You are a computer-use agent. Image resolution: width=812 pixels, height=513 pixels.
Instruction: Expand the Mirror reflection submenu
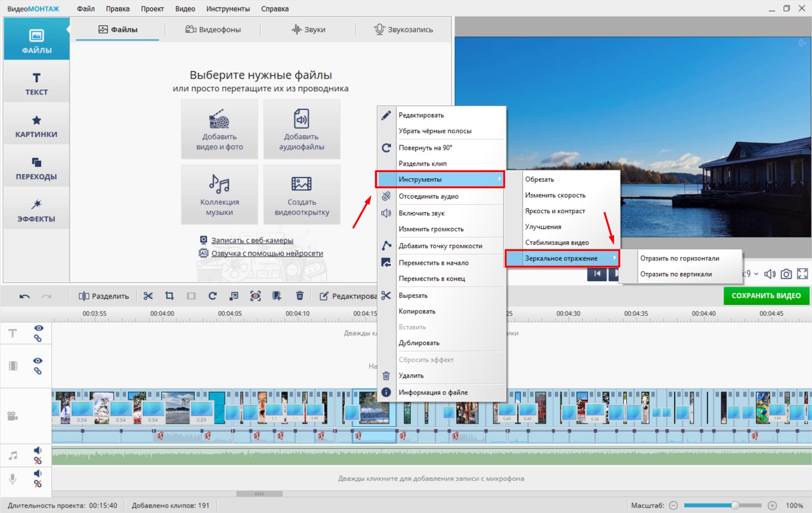561,258
